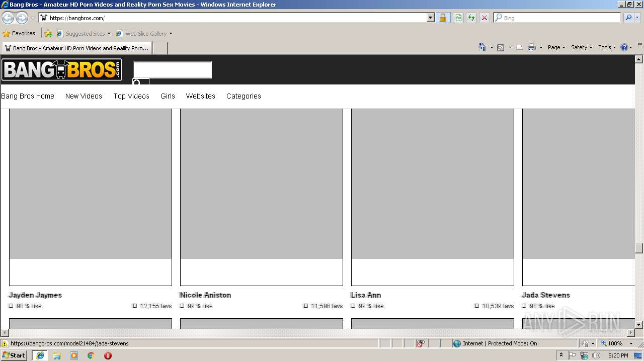Screen dimensions: 644x362
Task: Click the pop-up blocker status icon
Action: [421, 343]
